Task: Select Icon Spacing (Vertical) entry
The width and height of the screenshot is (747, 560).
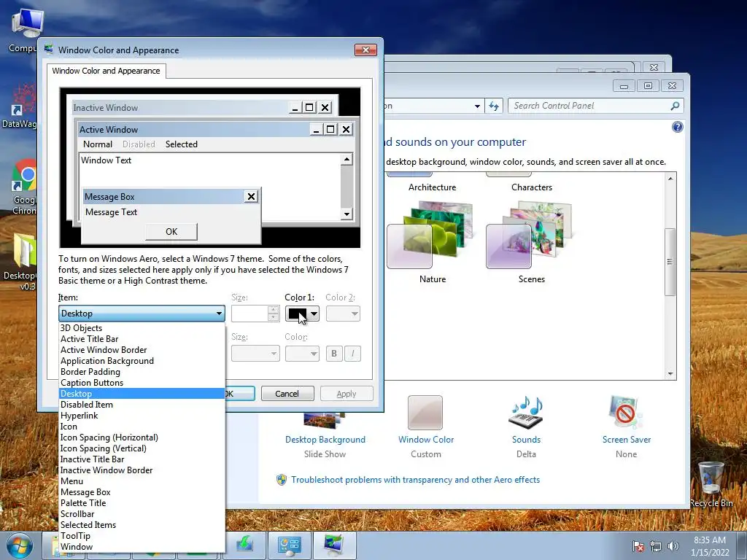Action: click(142, 448)
